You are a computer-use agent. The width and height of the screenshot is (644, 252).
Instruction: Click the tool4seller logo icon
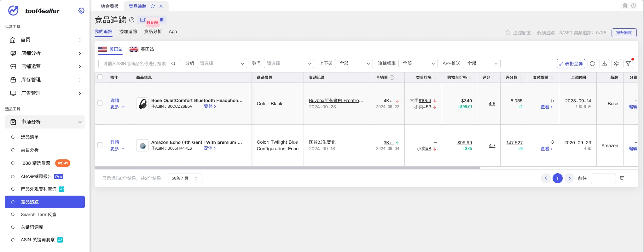pos(13,11)
